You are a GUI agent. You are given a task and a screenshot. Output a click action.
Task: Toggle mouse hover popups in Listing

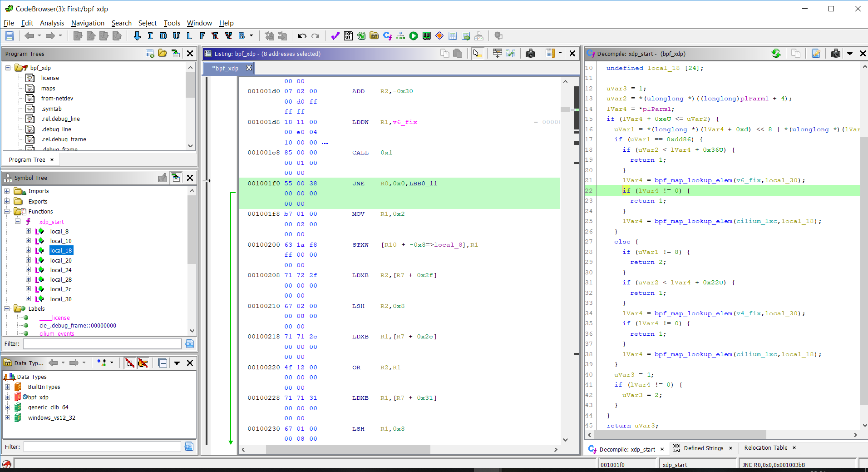(477, 54)
